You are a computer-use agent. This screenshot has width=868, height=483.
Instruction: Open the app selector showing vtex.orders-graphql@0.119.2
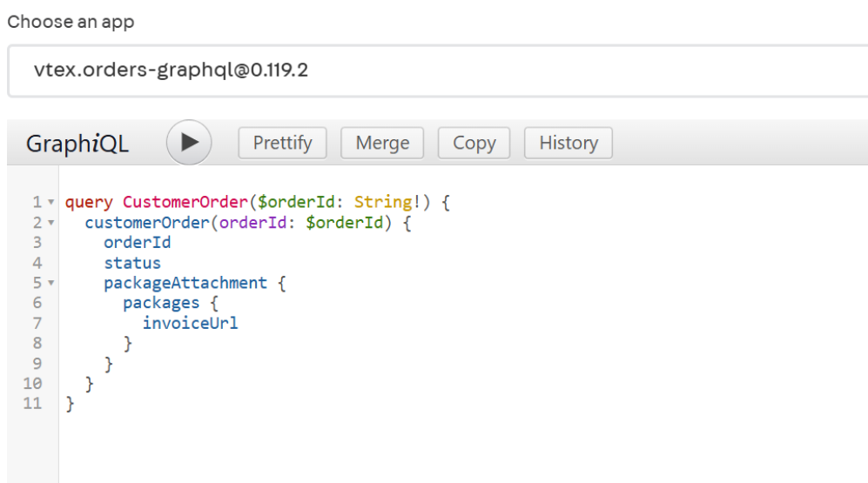[x=437, y=70]
